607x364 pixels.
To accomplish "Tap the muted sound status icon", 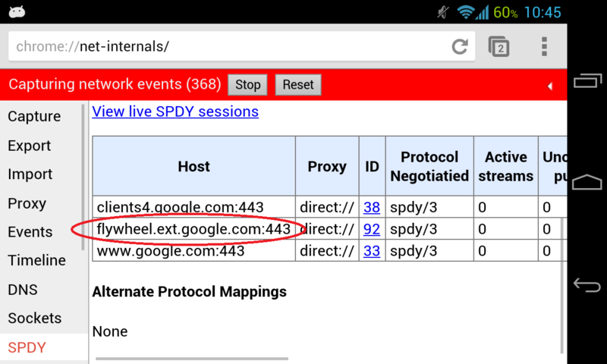I will click(x=443, y=12).
